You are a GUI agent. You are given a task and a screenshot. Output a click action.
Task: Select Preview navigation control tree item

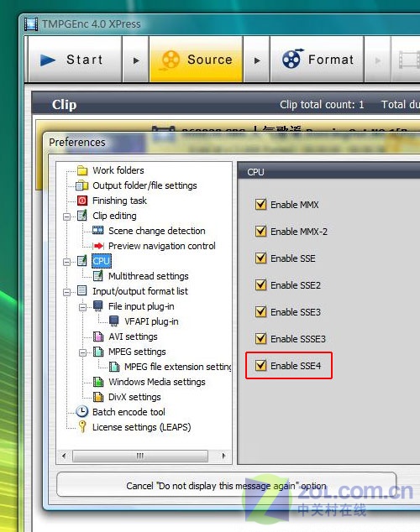tap(161, 246)
